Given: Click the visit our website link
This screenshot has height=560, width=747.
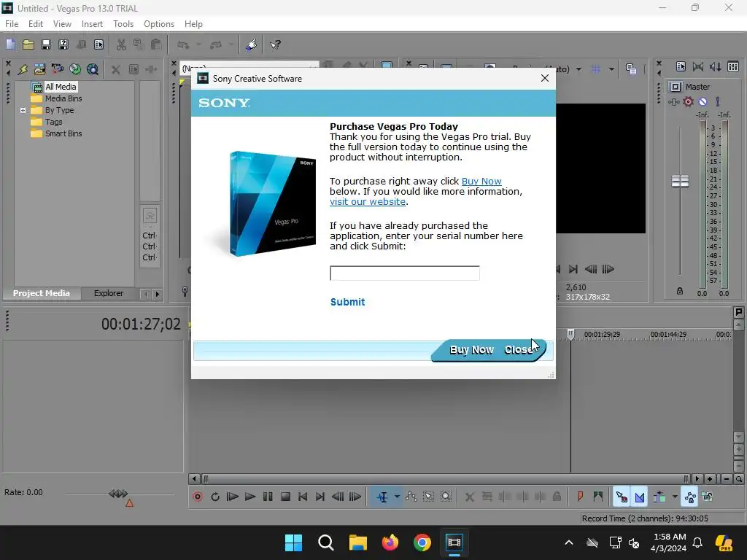Looking at the screenshot, I should pos(368,202).
